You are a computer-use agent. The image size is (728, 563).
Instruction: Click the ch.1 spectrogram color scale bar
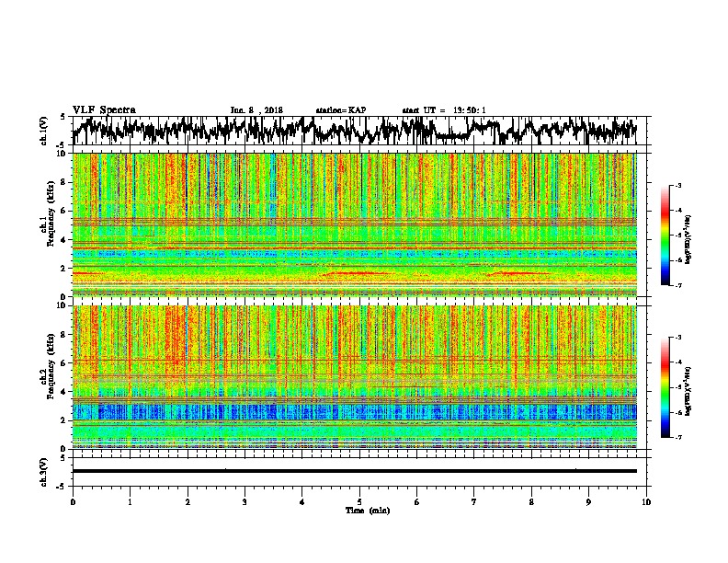665,236
